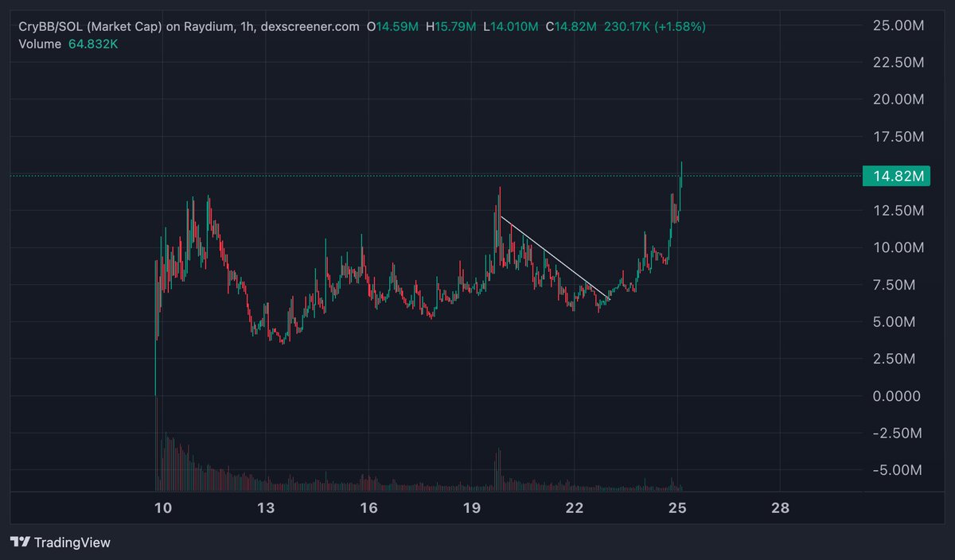The height and width of the screenshot is (560, 955).
Task: Click date 10 on the time axis
Action: click(x=162, y=507)
